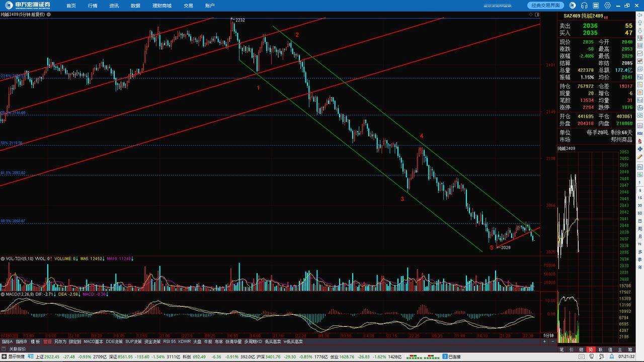Screen dimensions: 644x362
Task: Select the 日 period in right sidebar
Action: point(640,221)
